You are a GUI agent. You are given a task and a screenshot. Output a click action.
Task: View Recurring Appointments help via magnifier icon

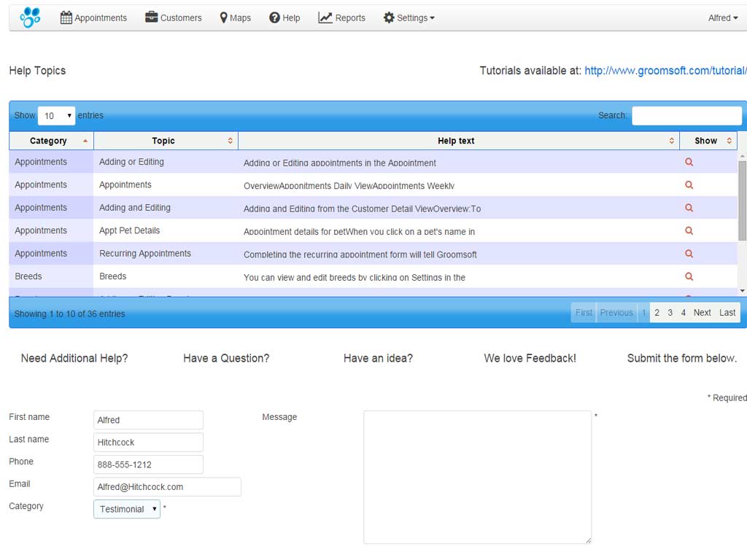(x=689, y=253)
